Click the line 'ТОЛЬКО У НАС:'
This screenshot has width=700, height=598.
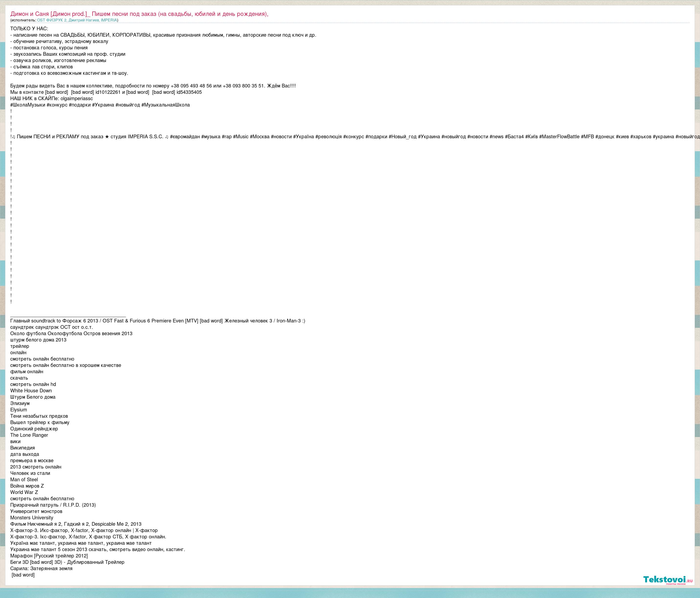pos(29,29)
